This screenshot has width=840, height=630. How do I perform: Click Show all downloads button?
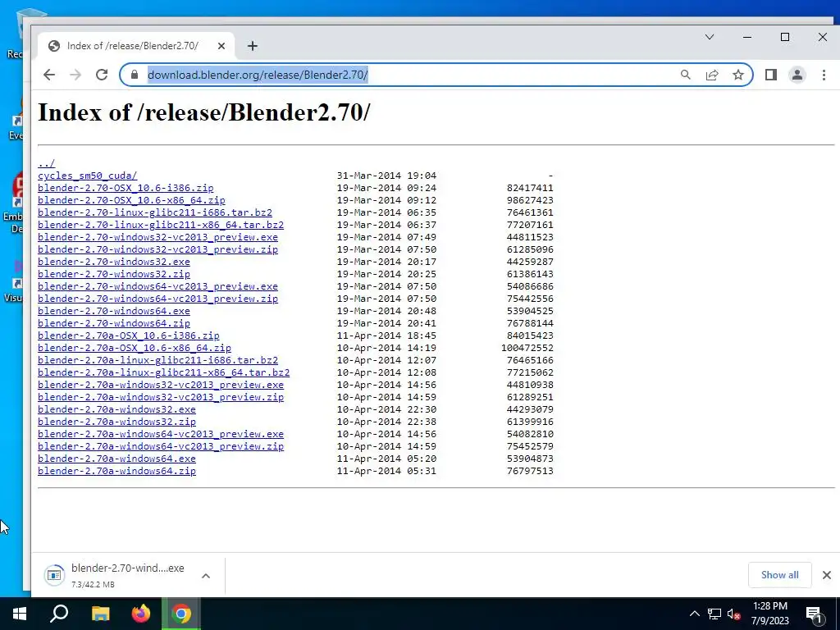(x=779, y=575)
